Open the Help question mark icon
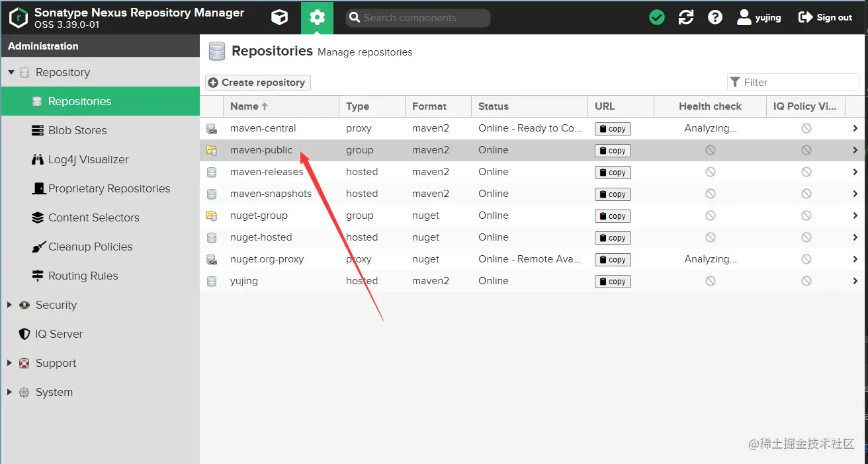The height and width of the screenshot is (464, 868). point(715,17)
